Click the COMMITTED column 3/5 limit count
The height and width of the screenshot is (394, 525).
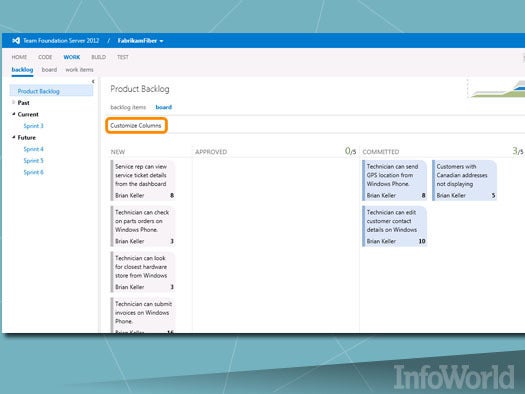click(x=518, y=151)
